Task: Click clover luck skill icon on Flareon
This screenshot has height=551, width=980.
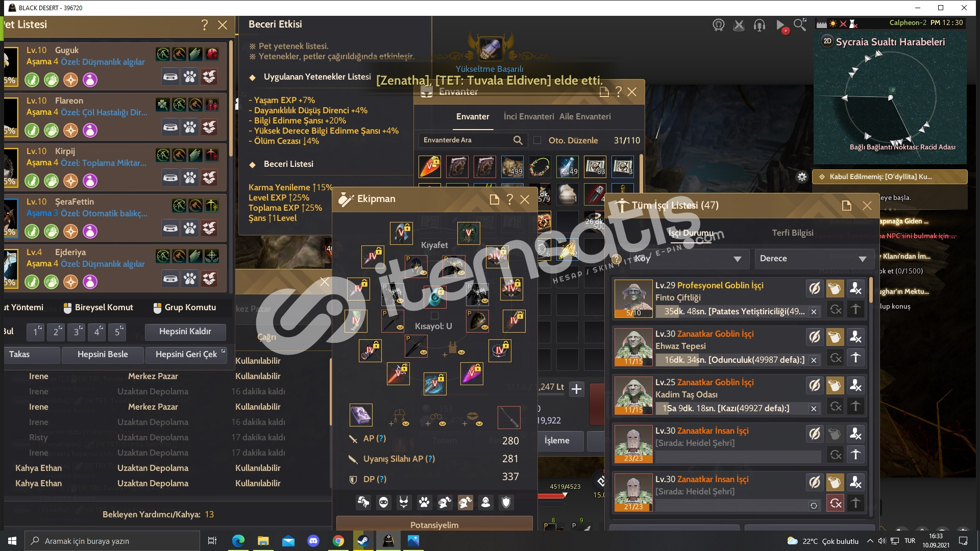Action: tap(163, 105)
